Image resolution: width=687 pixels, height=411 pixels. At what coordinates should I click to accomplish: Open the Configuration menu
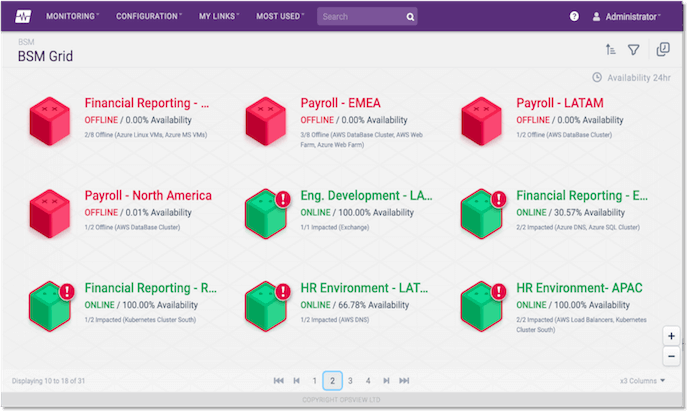pos(149,17)
